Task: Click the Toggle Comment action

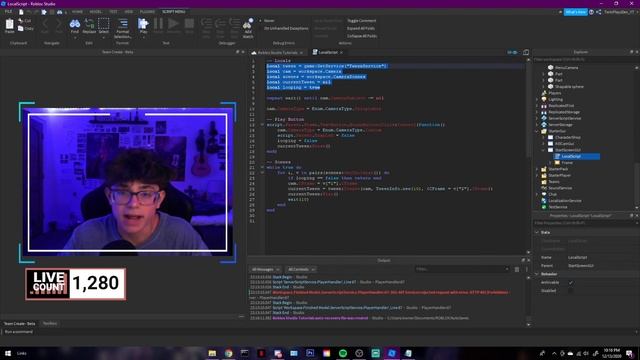Action: tap(362, 20)
